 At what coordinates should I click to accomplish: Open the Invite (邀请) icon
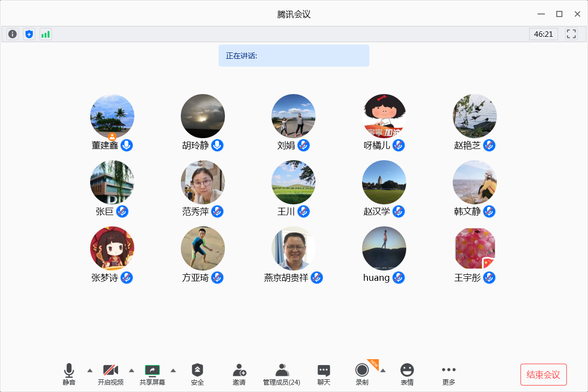click(239, 374)
